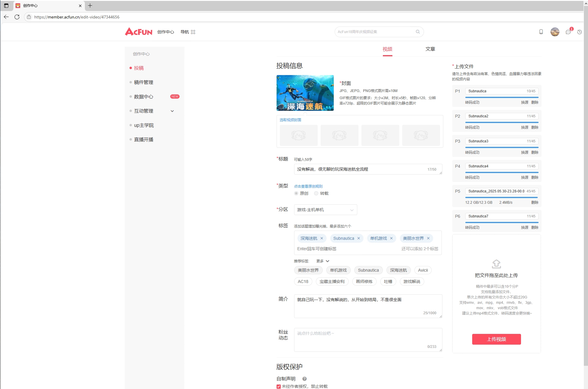
Task: Click the Subnautica cover image
Action: tap(305, 93)
